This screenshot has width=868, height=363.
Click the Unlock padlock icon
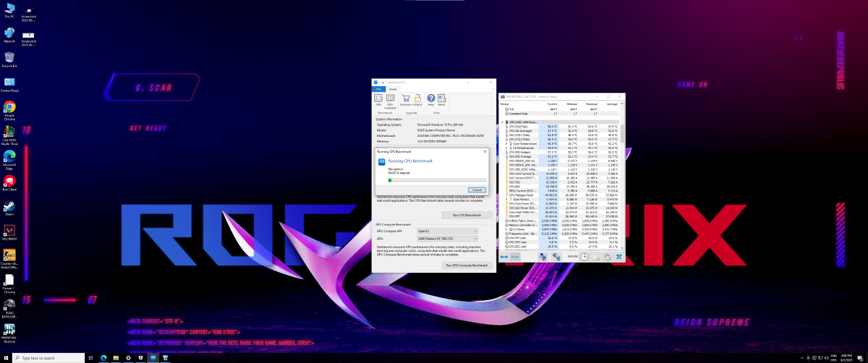[x=418, y=99]
